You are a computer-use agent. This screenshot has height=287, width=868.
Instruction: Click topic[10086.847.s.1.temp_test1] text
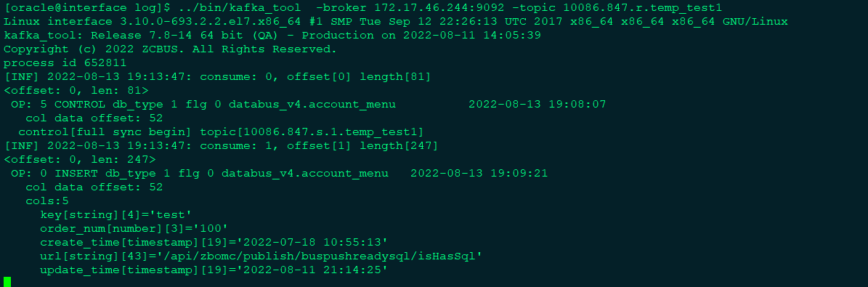point(312,132)
